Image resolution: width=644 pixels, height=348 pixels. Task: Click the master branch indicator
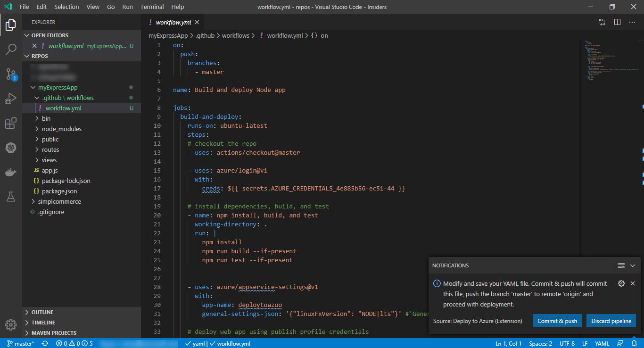(21, 343)
